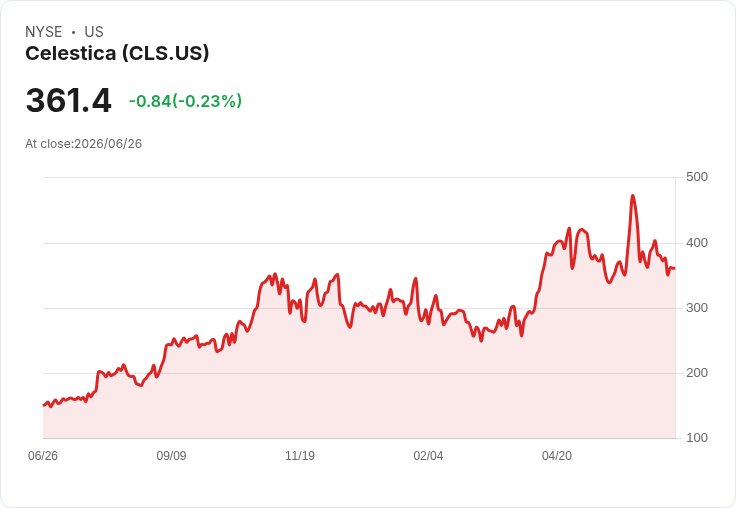The width and height of the screenshot is (736, 508).
Task: Click the current price 361.4
Action: pyautogui.click(x=69, y=100)
